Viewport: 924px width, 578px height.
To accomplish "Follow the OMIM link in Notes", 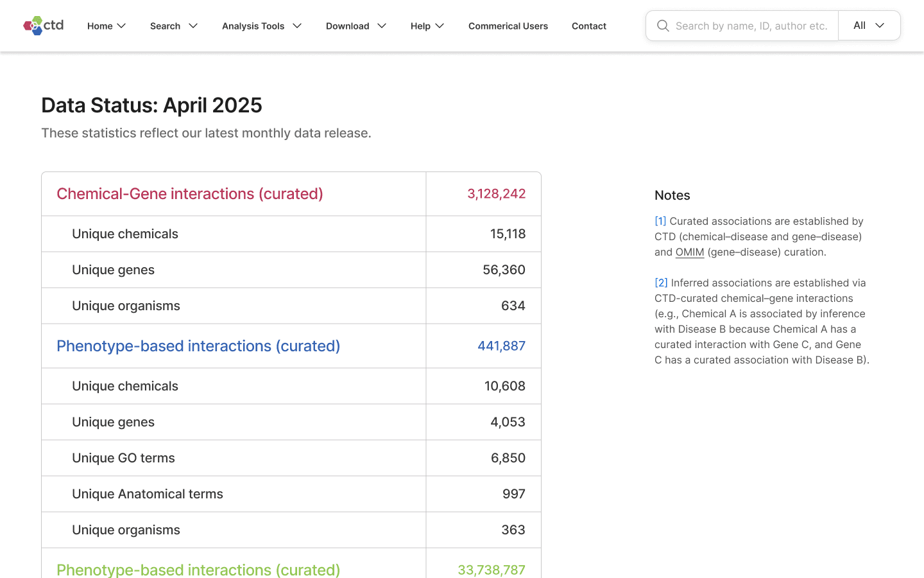I will [x=690, y=252].
